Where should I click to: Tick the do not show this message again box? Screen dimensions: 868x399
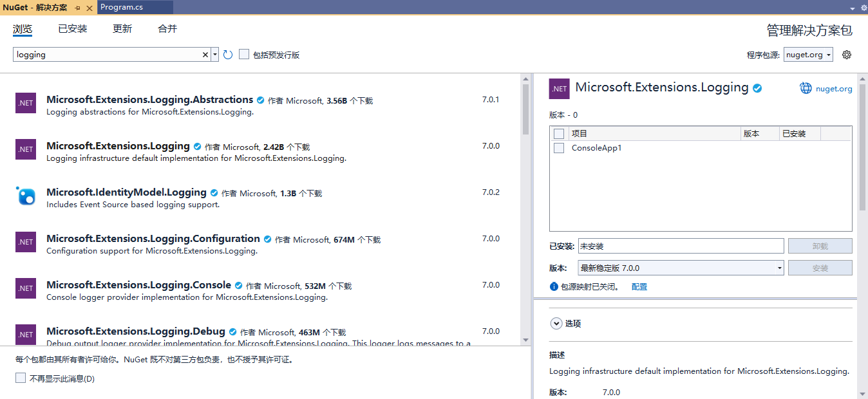click(21, 378)
